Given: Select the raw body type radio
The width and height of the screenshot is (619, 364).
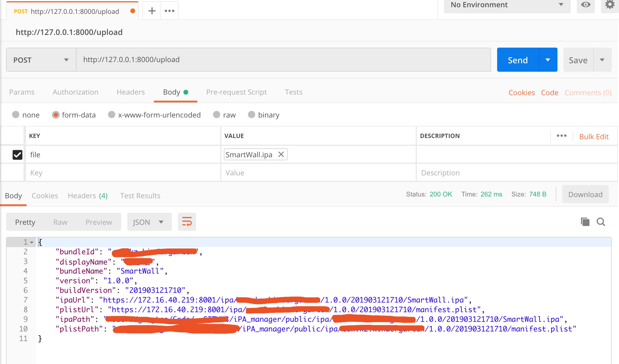Looking at the screenshot, I should pos(217,115).
